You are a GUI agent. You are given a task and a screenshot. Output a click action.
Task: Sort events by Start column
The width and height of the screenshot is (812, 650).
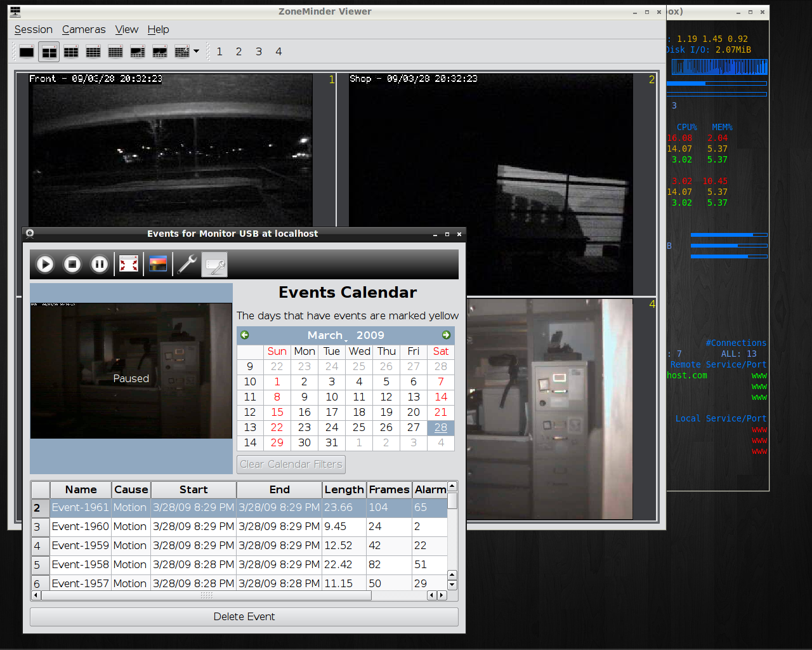(193, 489)
